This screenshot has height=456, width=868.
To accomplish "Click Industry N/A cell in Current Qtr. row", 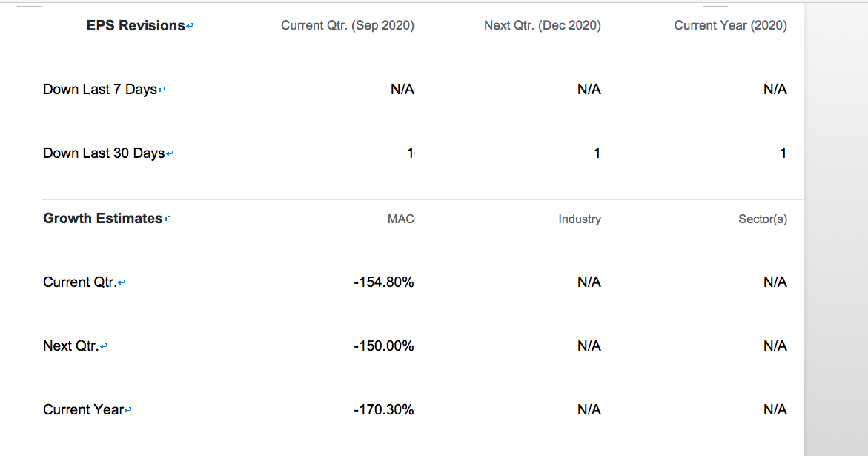I will click(x=589, y=282).
